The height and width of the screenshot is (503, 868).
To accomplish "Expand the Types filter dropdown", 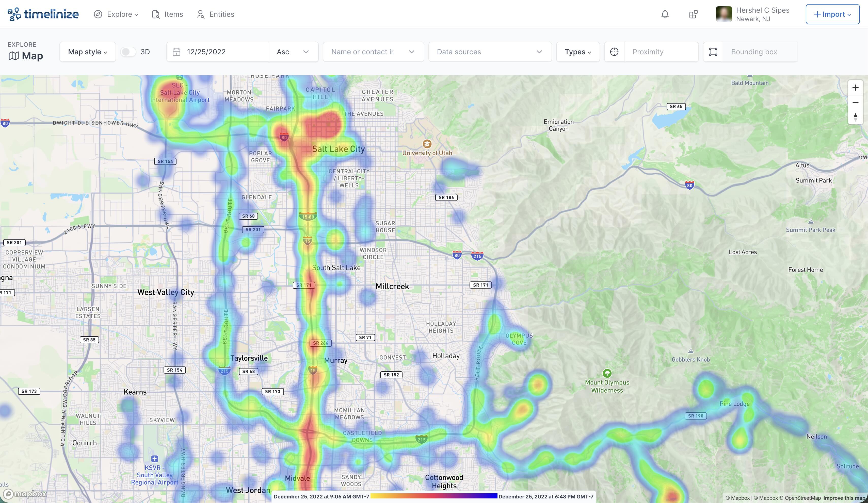I will (x=578, y=52).
